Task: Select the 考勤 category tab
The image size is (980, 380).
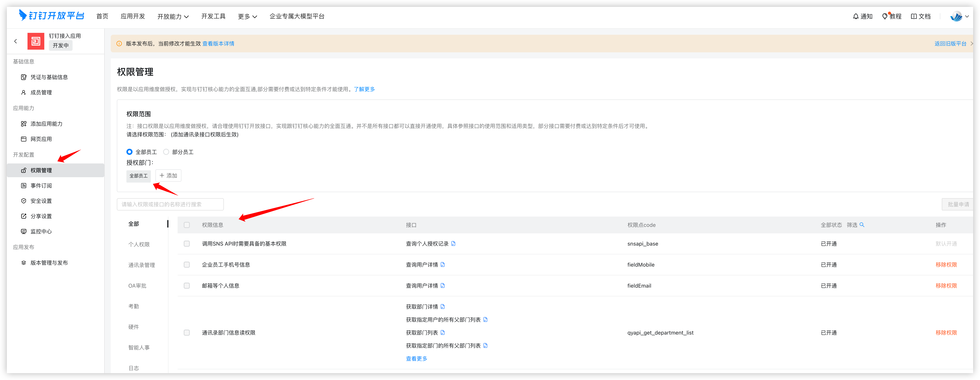Action: click(x=133, y=306)
